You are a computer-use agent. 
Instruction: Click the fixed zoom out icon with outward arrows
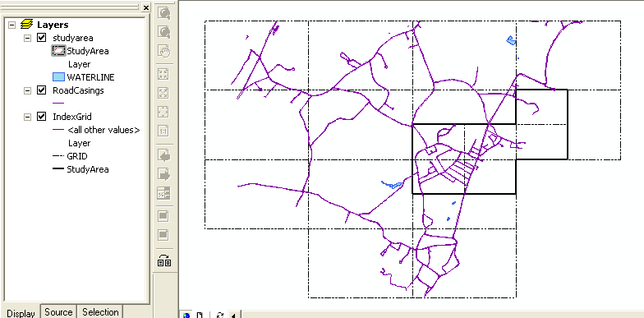[x=163, y=94]
